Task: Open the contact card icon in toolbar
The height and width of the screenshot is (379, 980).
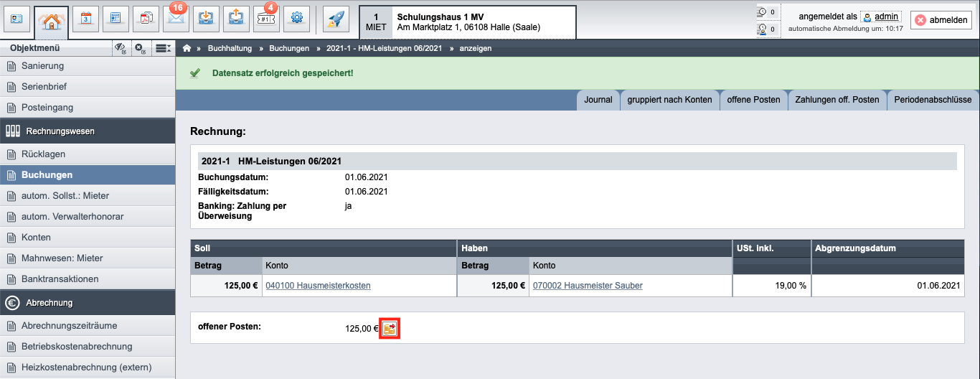Action: [17, 19]
